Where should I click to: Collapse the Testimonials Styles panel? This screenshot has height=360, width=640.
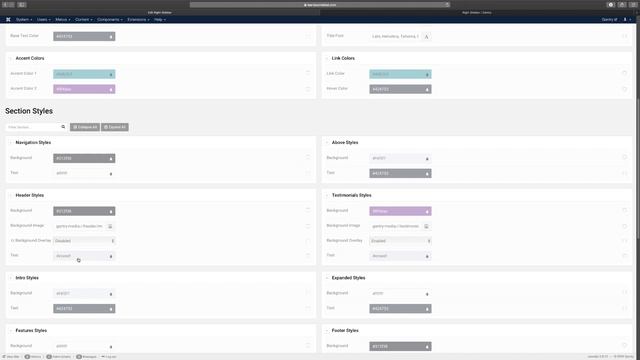tap(327, 195)
